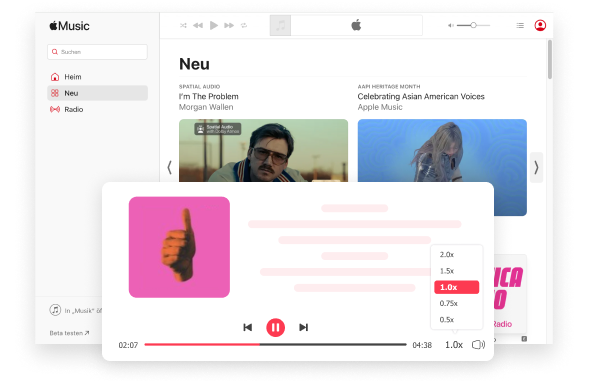Toggle repeat in top toolbar
The height and width of the screenshot is (381, 595).
pos(244,25)
